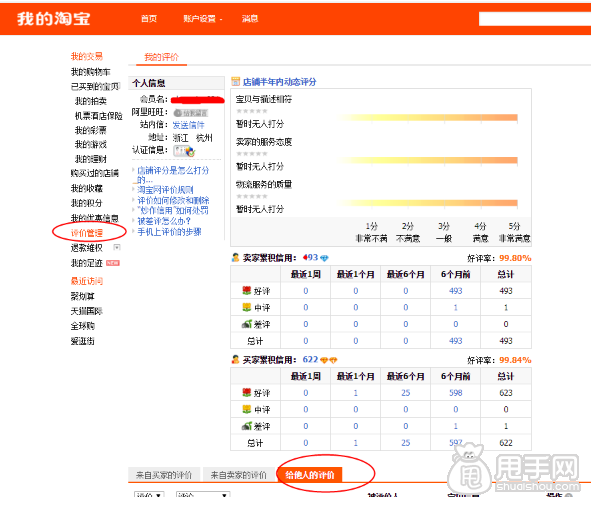Click the 差评 icon in buyer table
The width and height of the screenshot is (594, 506).
[247, 426]
